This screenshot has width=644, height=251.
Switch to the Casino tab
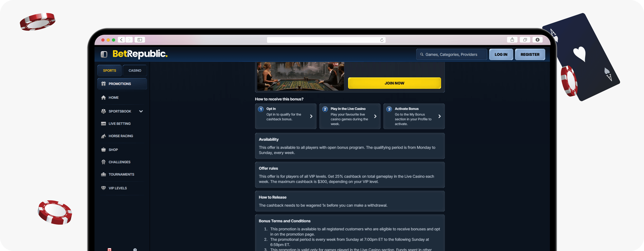[135, 70]
